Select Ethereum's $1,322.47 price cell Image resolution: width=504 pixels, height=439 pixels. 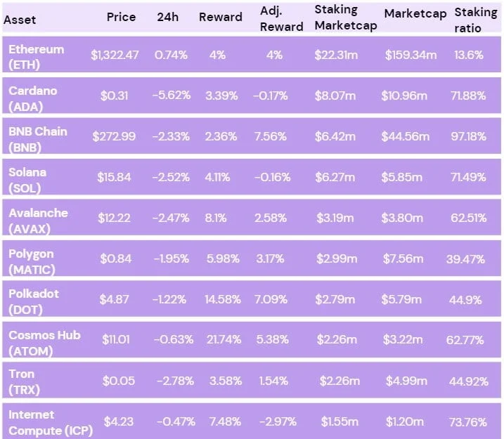coord(116,55)
